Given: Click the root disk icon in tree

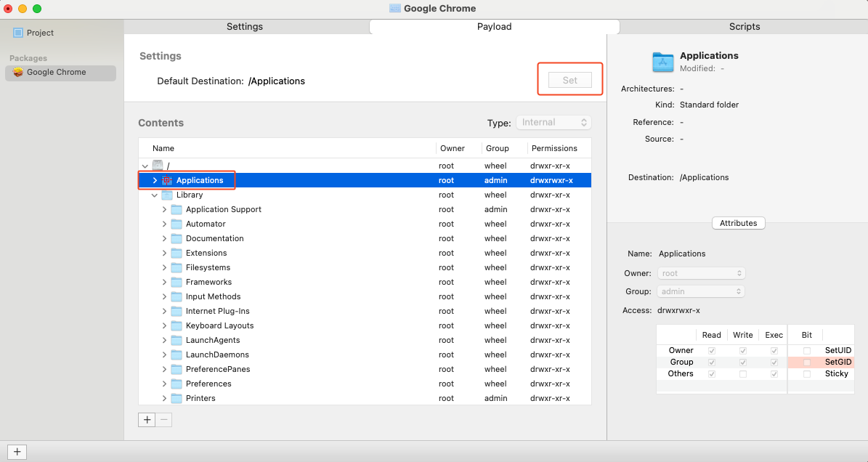Looking at the screenshot, I should click(158, 166).
